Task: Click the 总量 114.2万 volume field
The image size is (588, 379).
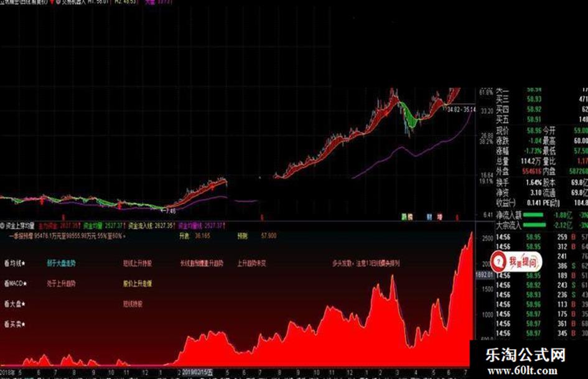Action: pos(519,161)
